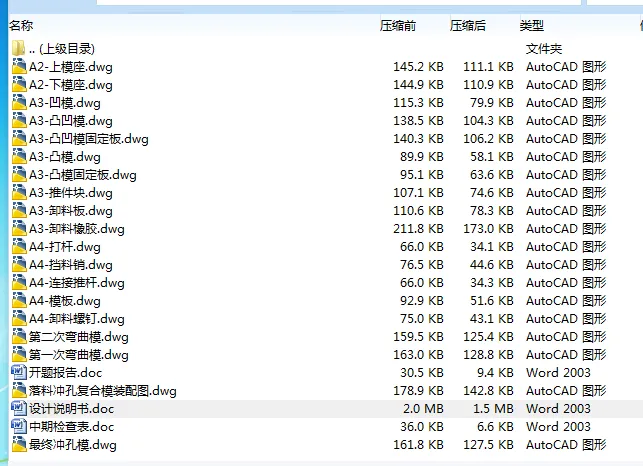Select the file name A4-挡料销.dwg

[x=71, y=265]
